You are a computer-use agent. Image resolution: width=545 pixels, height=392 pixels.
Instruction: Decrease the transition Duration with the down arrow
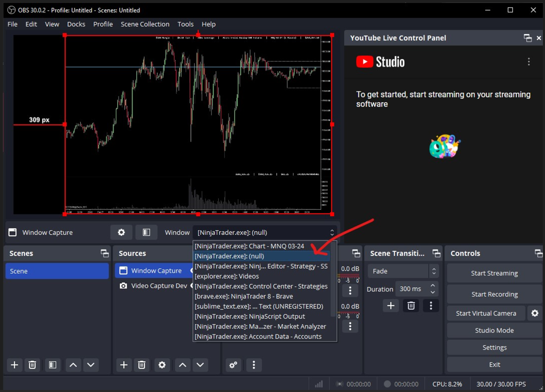(433, 292)
